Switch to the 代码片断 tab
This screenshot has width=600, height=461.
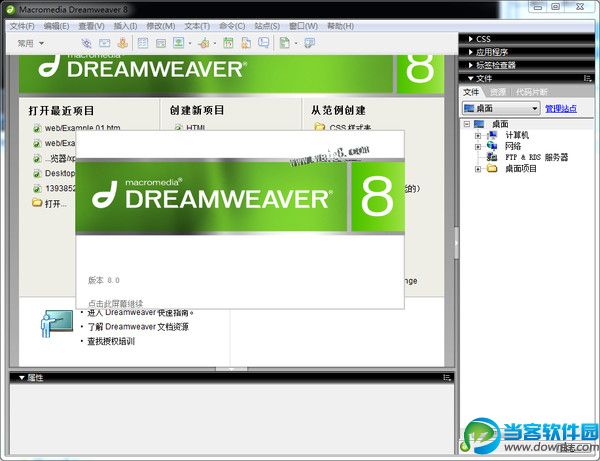(x=532, y=92)
